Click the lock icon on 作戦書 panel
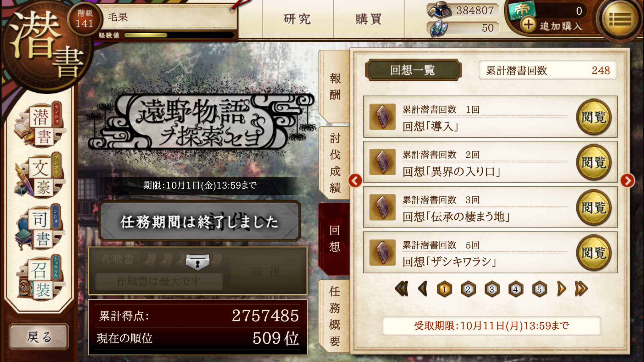This screenshot has width=644, height=362. [x=197, y=262]
